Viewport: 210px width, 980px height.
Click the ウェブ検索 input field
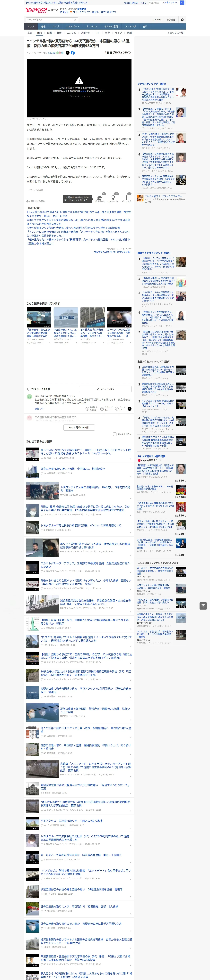(155, 3)
